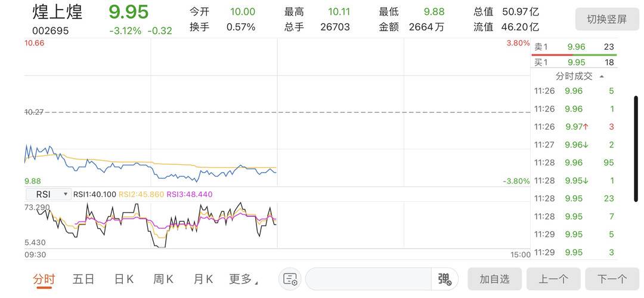Switch to the 日K chart tab
Image resolution: width=644 pixels, height=298 pixels.
click(123, 279)
